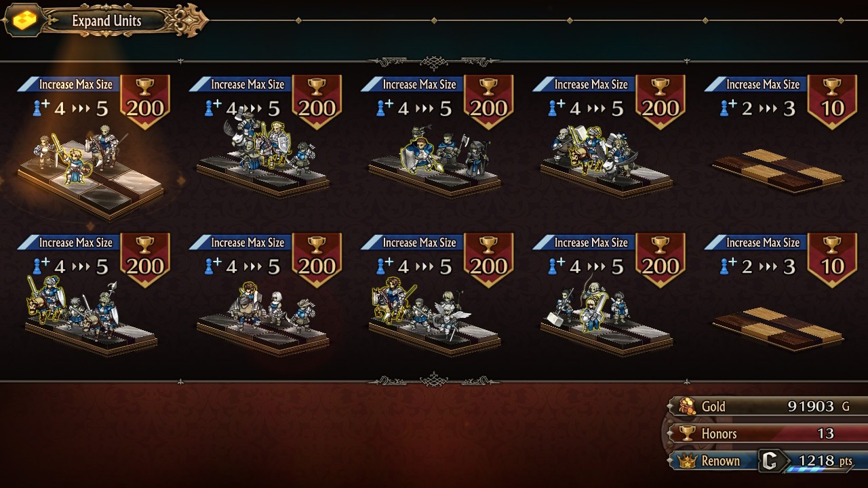868x488 pixels.
Task: Click the 2 to 3 size indicator on top empty slot
Action: tap(758, 108)
